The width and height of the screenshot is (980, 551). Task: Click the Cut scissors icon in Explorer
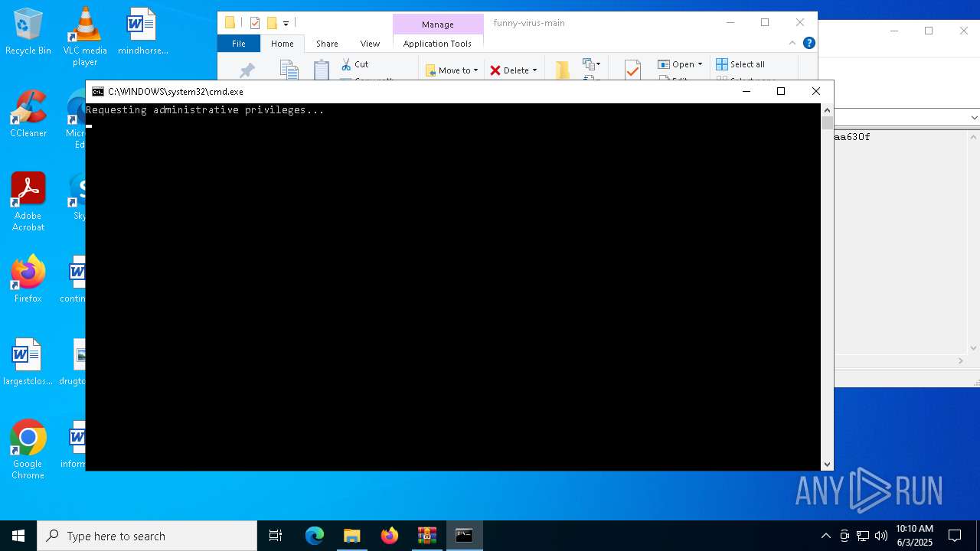(346, 64)
